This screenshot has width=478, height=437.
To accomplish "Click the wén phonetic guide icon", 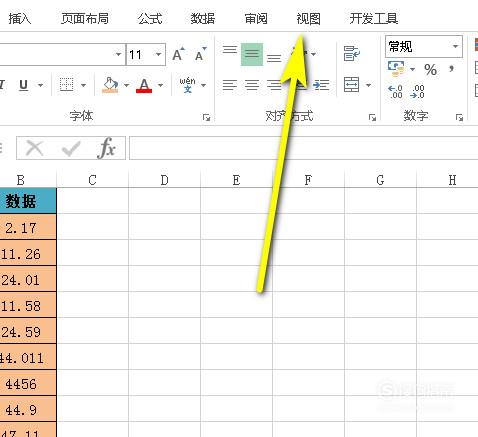I will pos(187,85).
